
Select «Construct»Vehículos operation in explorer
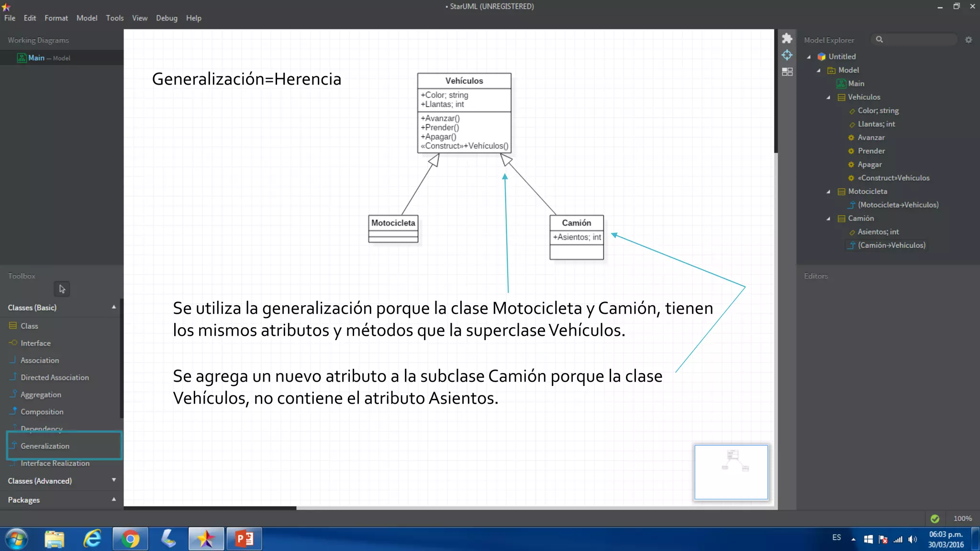pyautogui.click(x=889, y=178)
